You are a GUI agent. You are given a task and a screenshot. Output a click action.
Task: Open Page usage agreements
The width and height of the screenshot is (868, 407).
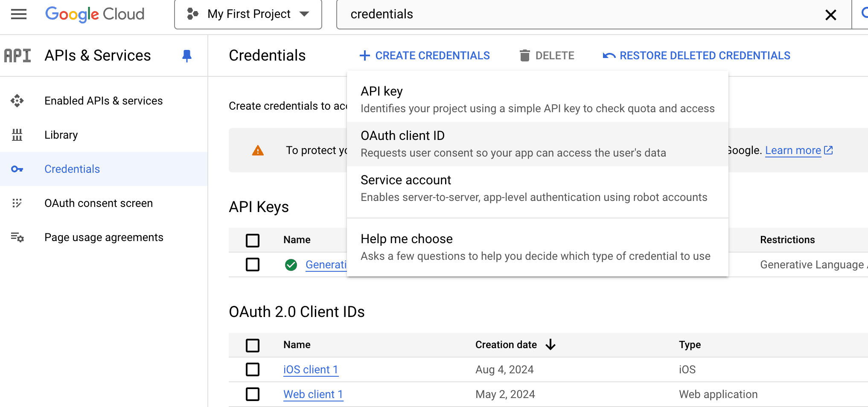(104, 237)
